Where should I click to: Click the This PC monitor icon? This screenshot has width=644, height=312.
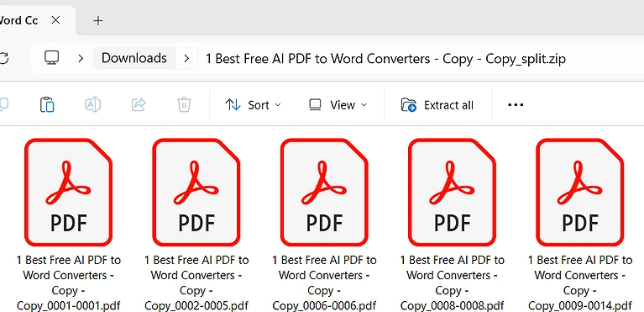[x=52, y=58]
